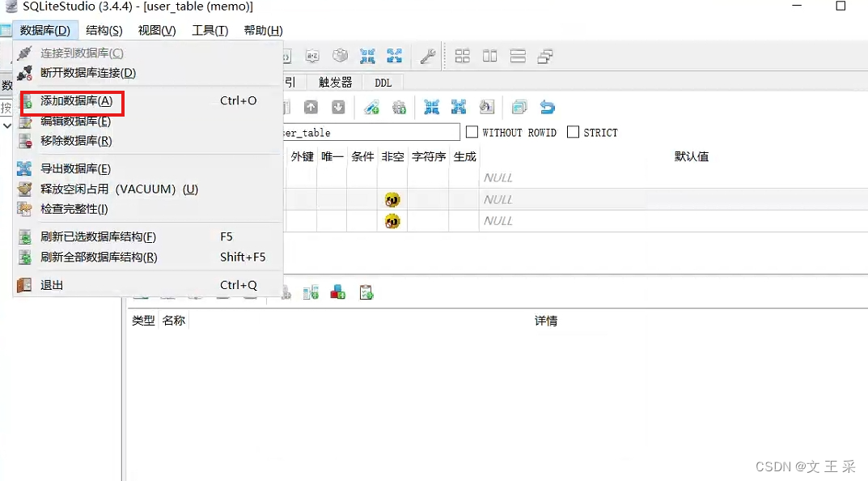This screenshot has width=868, height=481.
Task: Select 刷新已选数据库结构(F) entry
Action: tap(148, 237)
